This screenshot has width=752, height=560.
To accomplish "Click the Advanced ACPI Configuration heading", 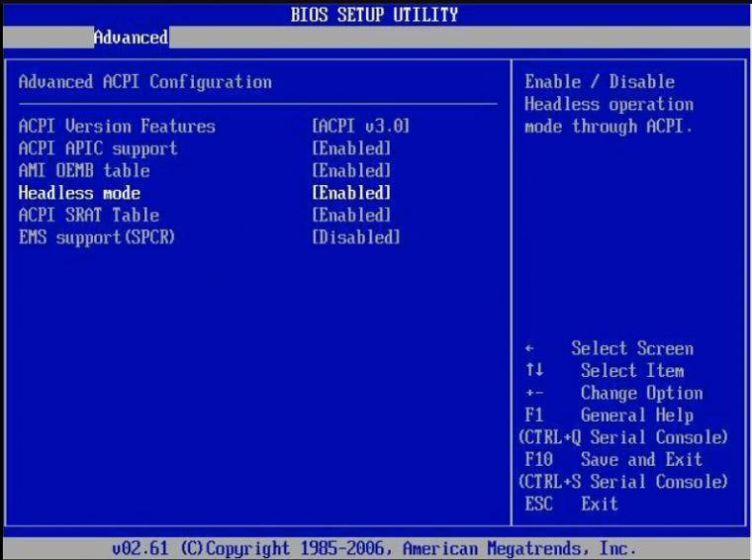I will click(145, 82).
